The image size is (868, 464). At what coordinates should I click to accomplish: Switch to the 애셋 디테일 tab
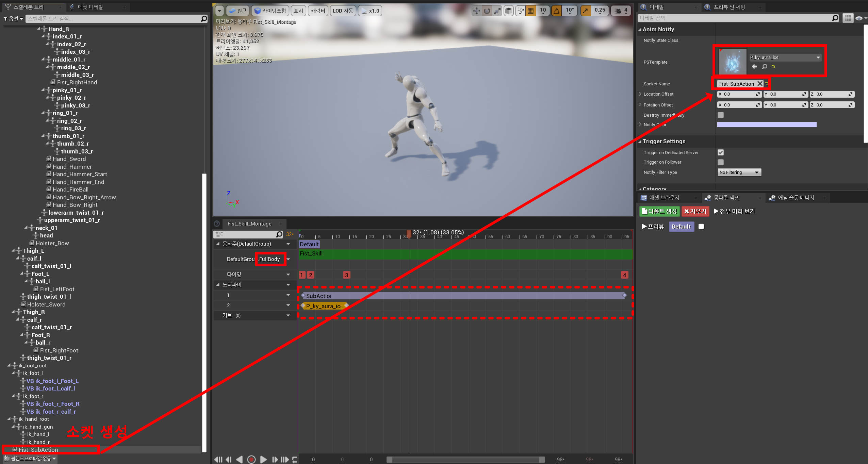click(x=91, y=7)
